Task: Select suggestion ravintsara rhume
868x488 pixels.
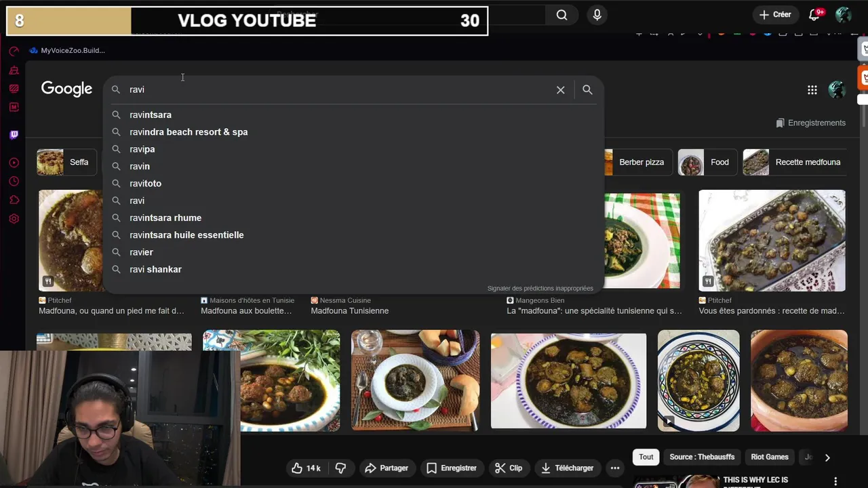Action: 353,218
